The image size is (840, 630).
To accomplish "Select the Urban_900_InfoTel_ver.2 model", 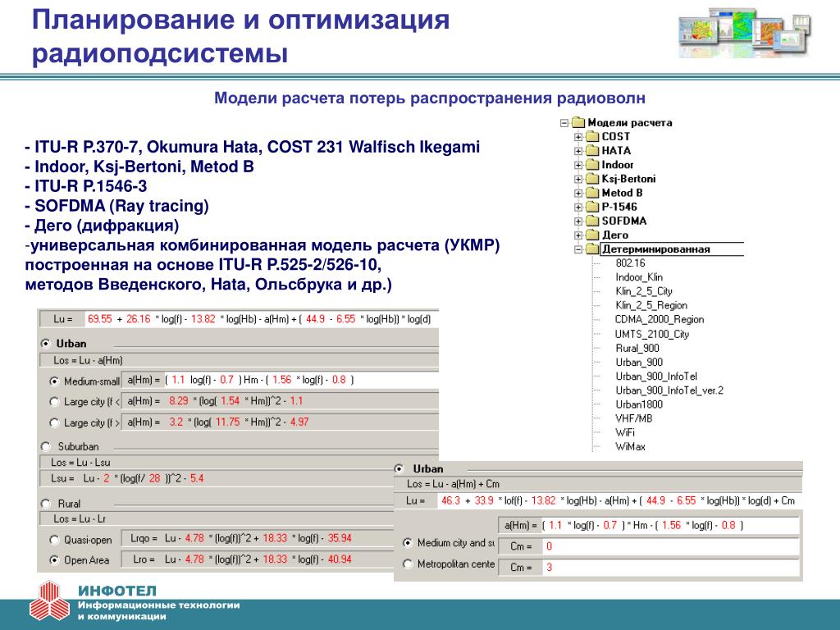I will point(669,390).
